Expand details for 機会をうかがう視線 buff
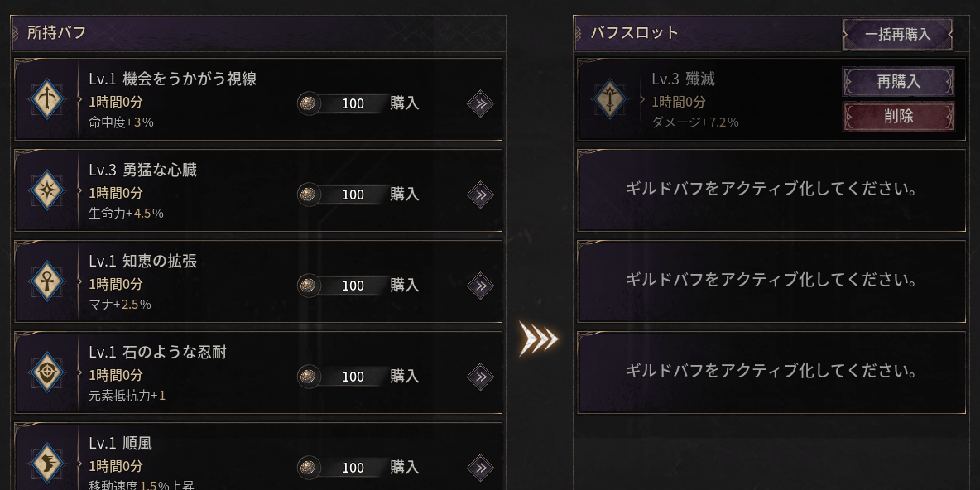Image resolution: width=980 pixels, height=490 pixels. pyautogui.click(x=479, y=103)
